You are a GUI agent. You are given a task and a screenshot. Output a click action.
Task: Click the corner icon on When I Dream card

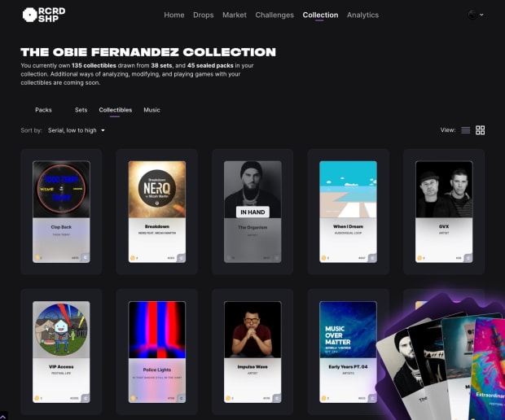372,258
